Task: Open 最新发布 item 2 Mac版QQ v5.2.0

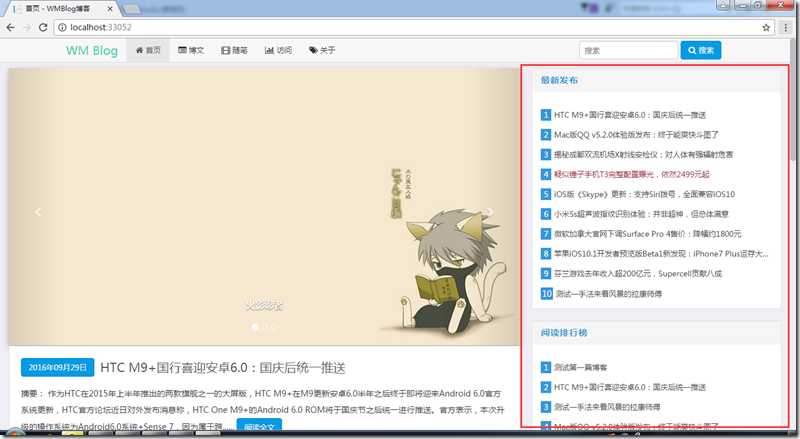Action: pos(636,135)
